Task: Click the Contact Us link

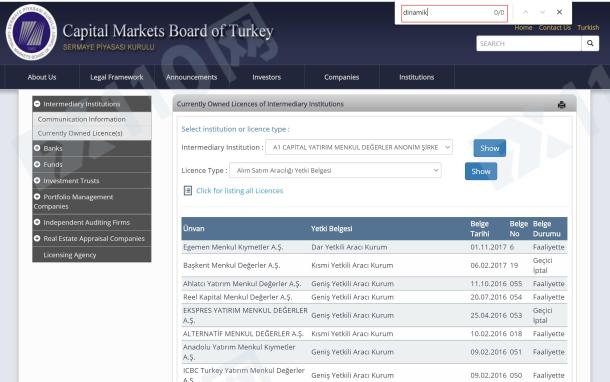Action: click(555, 28)
